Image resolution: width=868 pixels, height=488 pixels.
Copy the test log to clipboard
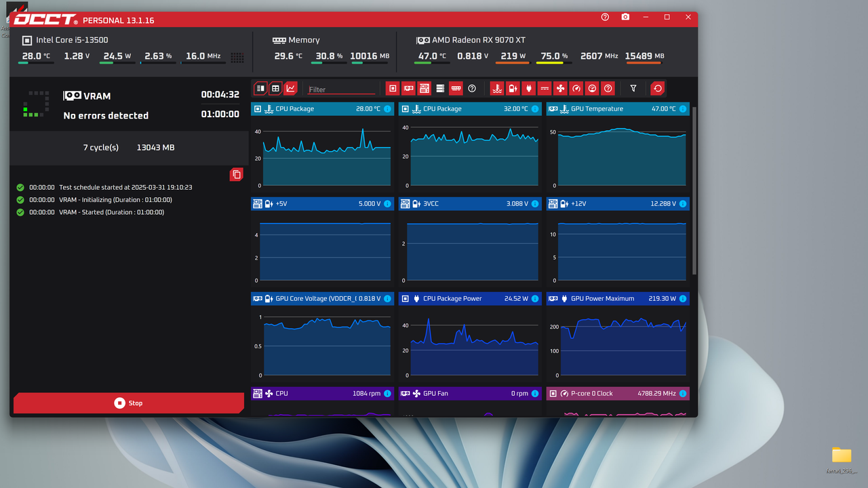237,174
